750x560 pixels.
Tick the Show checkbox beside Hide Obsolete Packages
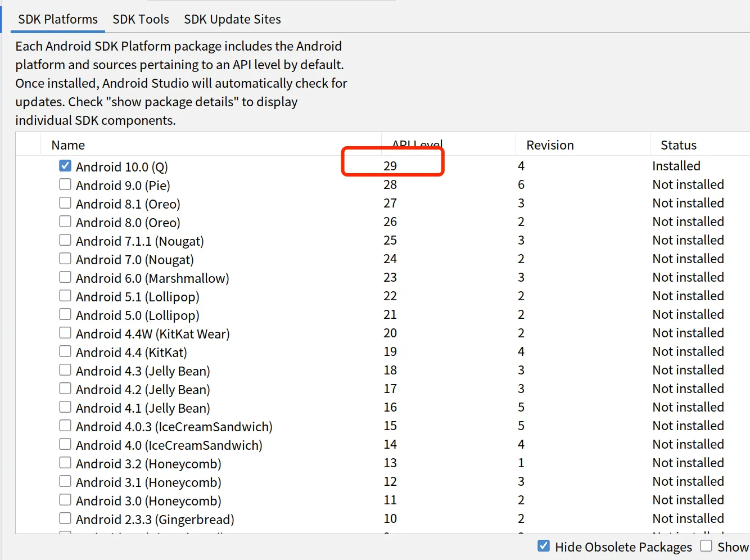(x=706, y=546)
